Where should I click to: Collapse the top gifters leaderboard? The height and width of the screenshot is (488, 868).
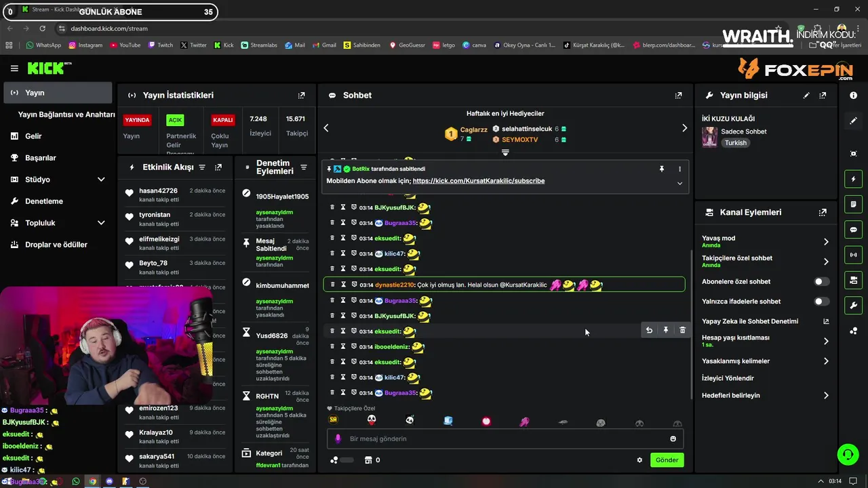tap(505, 152)
